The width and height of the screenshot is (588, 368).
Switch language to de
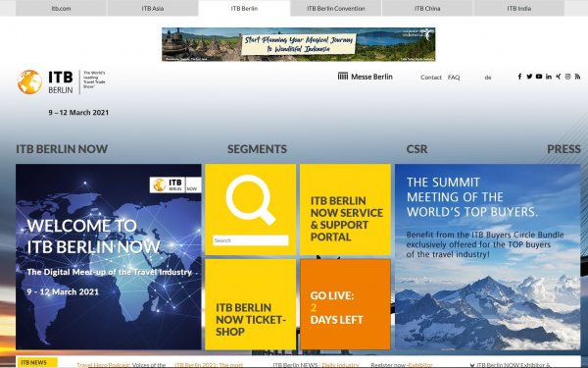coord(488,78)
